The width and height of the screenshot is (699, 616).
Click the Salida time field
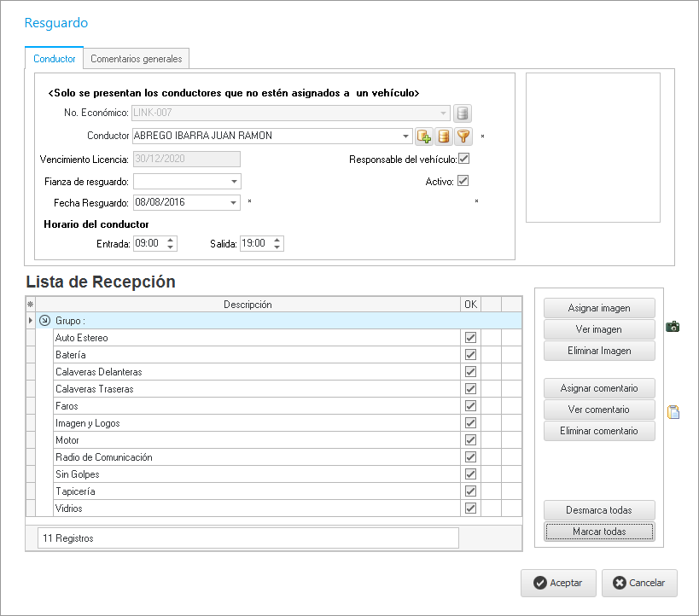click(x=255, y=244)
